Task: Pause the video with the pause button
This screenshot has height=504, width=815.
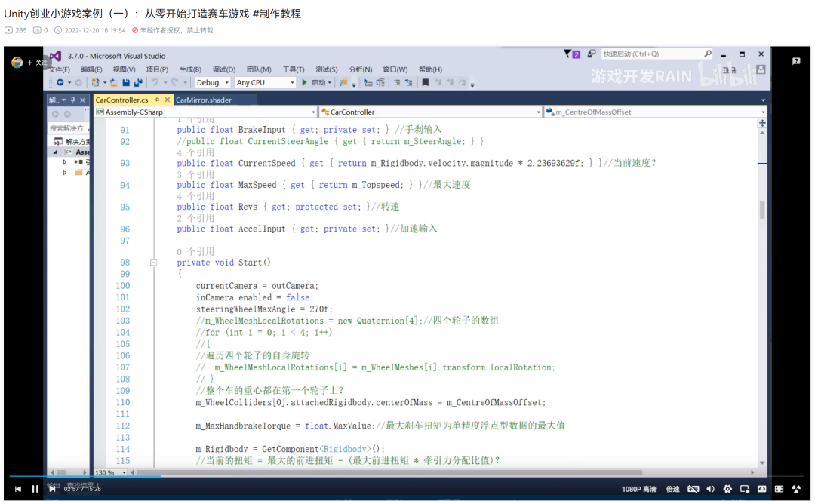Action: click(x=35, y=489)
